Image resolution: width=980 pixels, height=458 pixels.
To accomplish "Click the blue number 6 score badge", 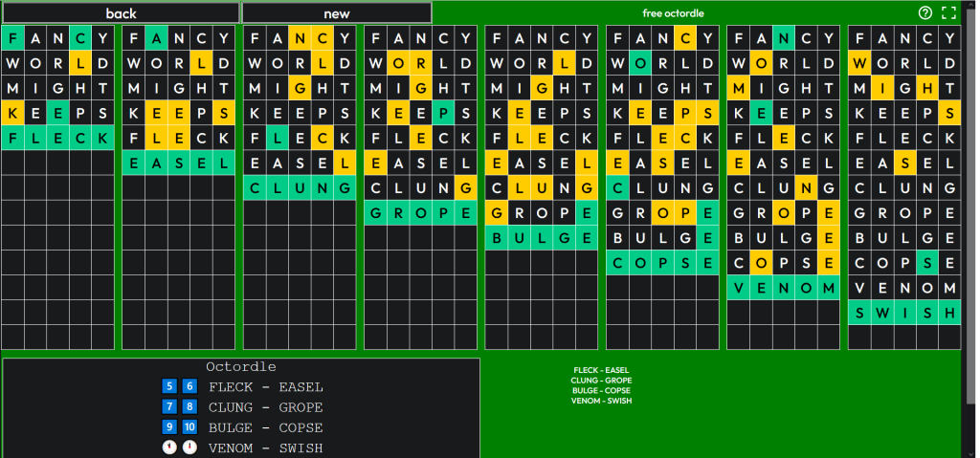I will point(189,386).
